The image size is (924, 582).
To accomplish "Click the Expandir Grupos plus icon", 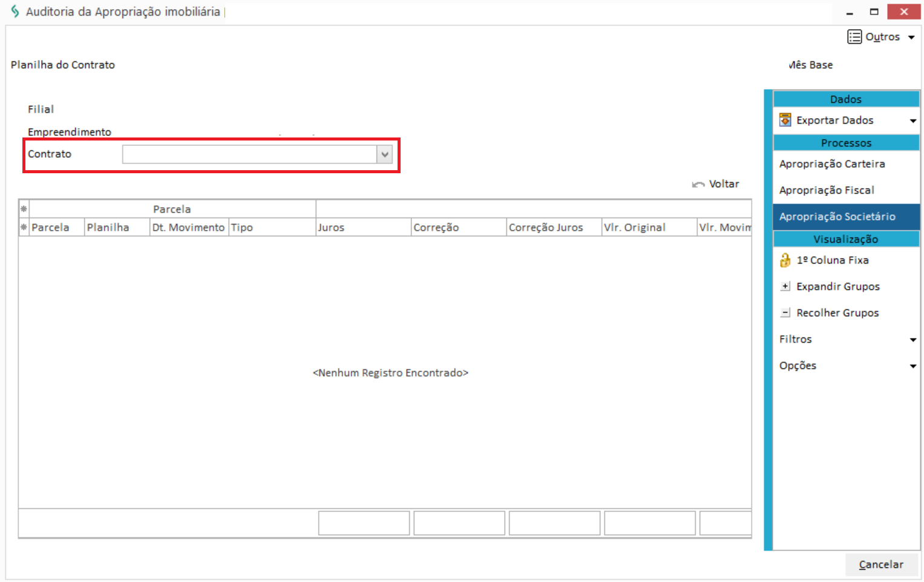I will click(x=785, y=286).
